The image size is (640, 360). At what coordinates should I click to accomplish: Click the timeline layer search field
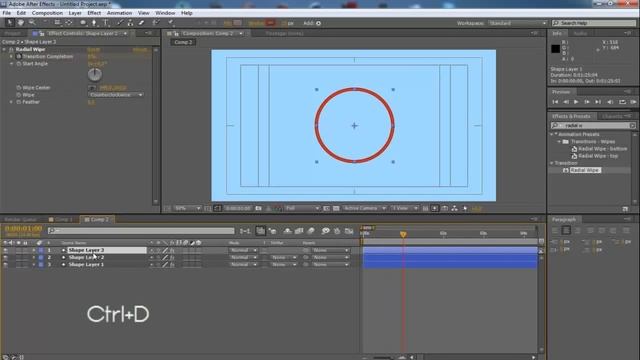click(x=141, y=231)
